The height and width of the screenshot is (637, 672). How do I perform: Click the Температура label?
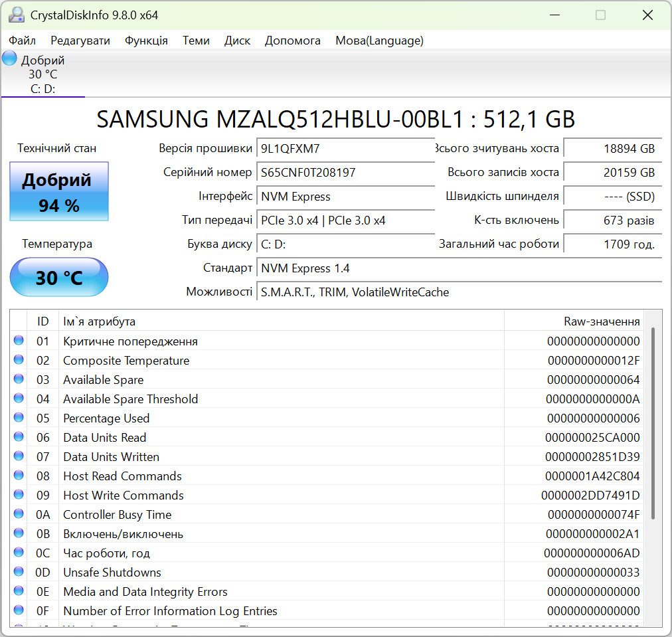(x=57, y=244)
